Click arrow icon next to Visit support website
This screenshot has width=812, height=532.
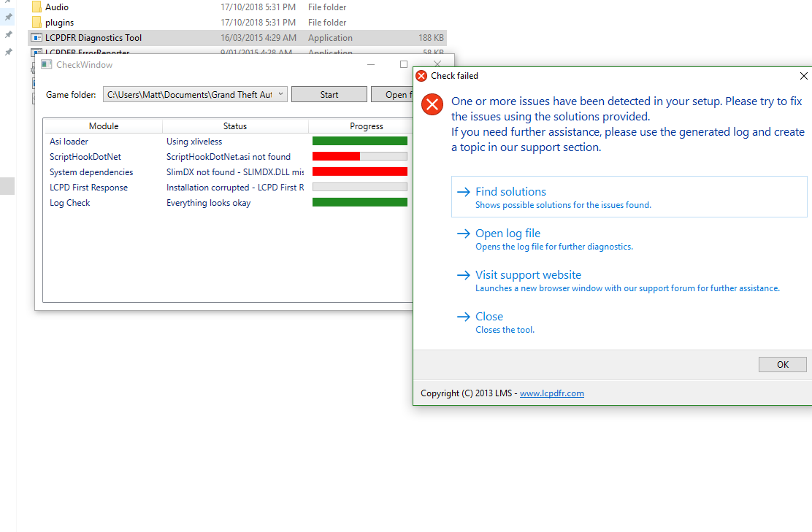[463, 275]
